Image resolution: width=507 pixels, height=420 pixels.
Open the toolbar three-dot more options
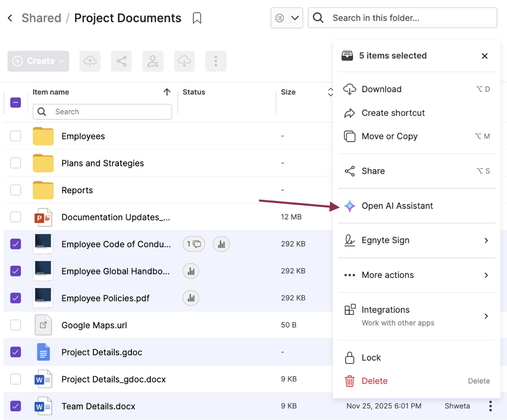pos(216,61)
